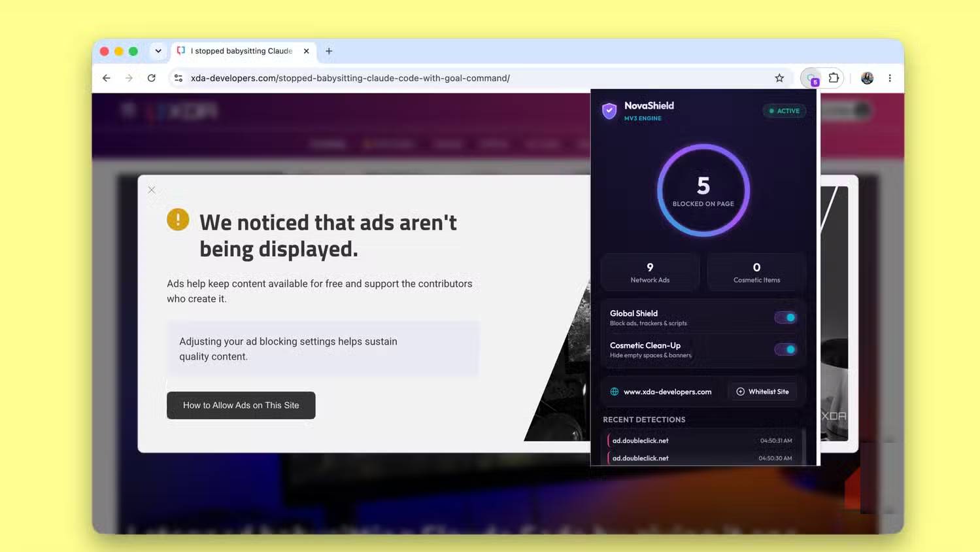Open a new tab with plus

click(x=329, y=51)
